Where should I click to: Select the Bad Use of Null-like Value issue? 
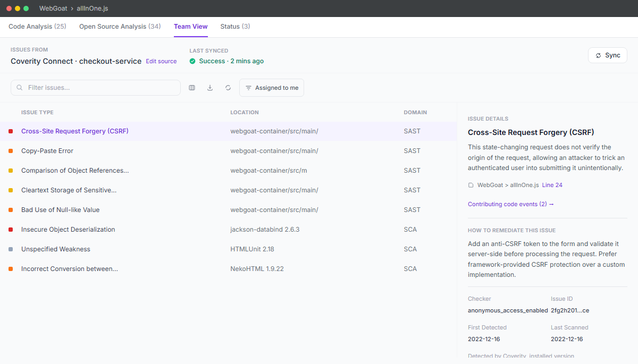[229, 210]
